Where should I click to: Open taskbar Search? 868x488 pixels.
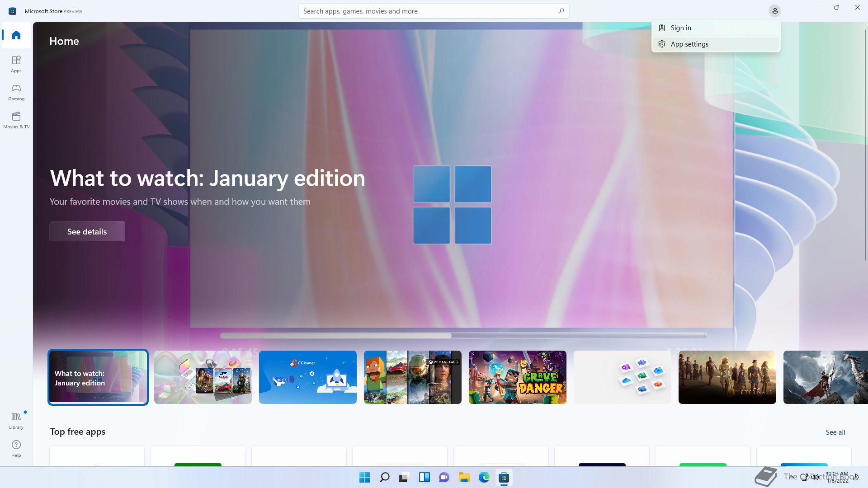385,477
